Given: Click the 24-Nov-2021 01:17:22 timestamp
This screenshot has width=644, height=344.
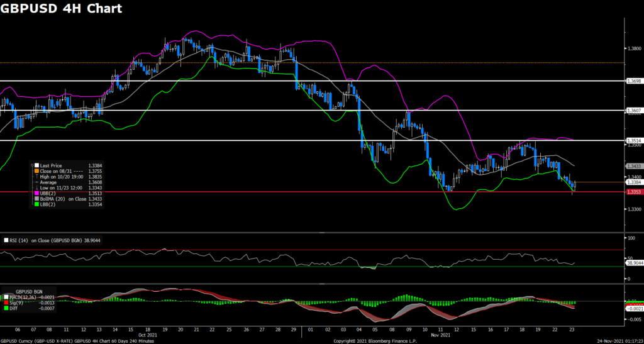Looking at the screenshot, I should tap(620, 341).
